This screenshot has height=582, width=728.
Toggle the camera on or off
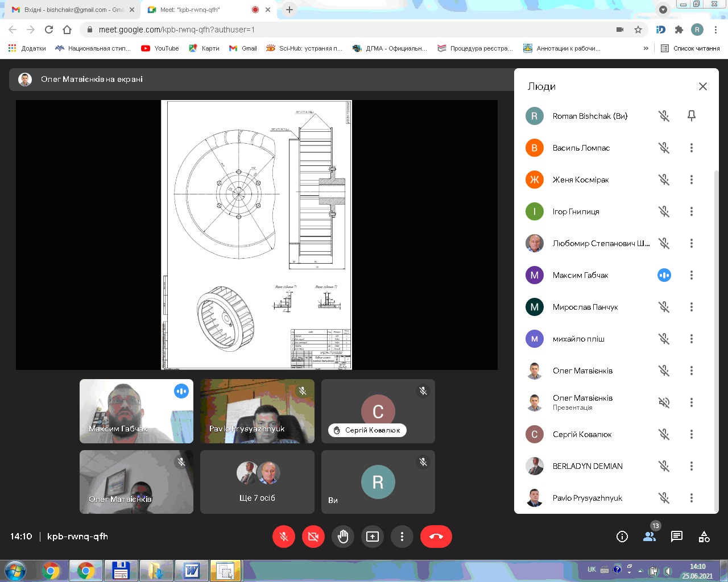[313, 537]
